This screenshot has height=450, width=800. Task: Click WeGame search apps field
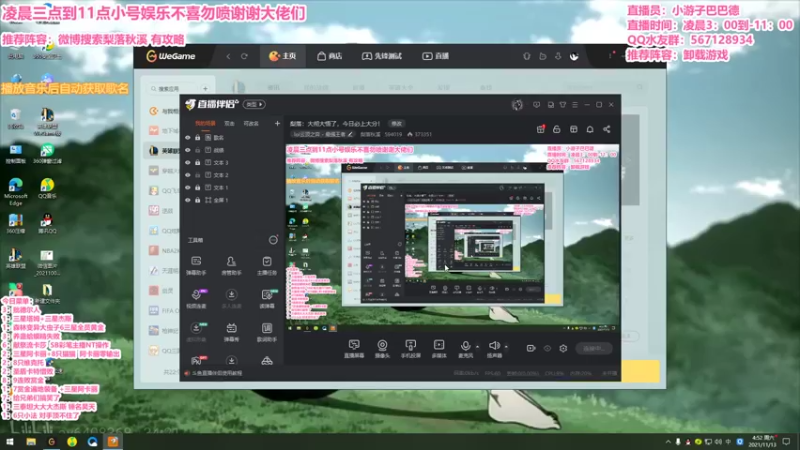(171, 89)
